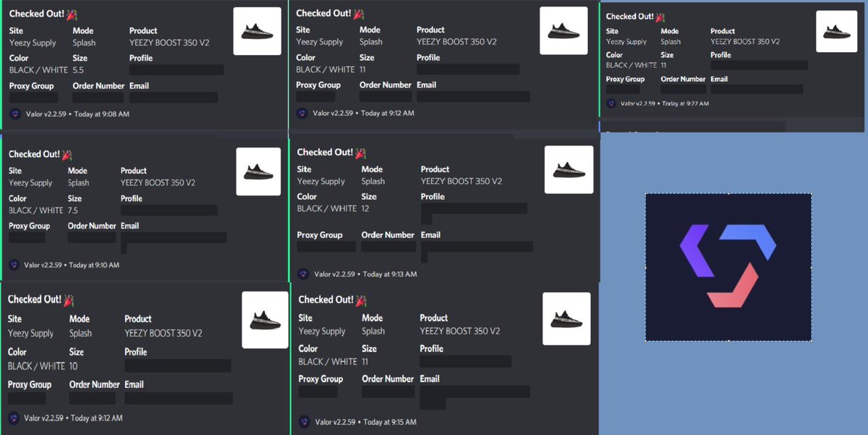Click party popper emoji in the size 12 card
The image size is (868, 435).
[359, 153]
